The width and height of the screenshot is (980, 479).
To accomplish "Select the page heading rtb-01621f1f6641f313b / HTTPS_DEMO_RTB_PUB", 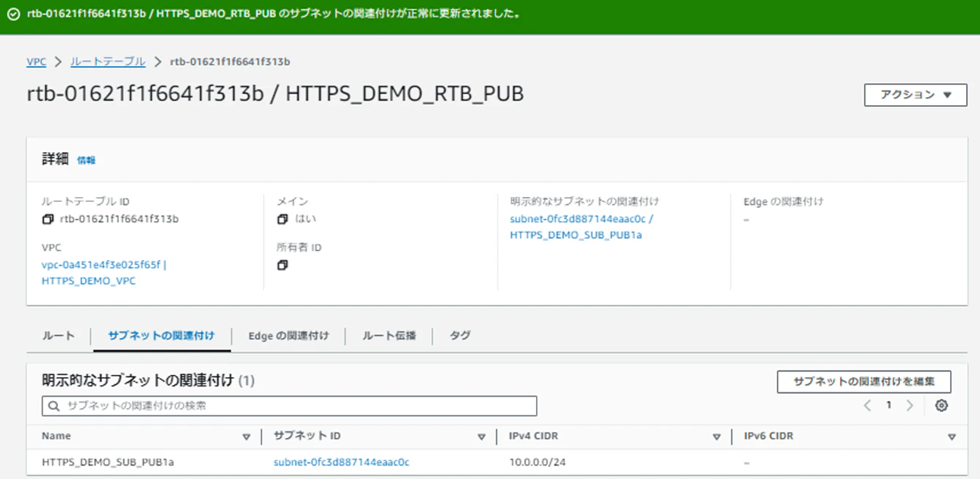I will click(x=275, y=94).
